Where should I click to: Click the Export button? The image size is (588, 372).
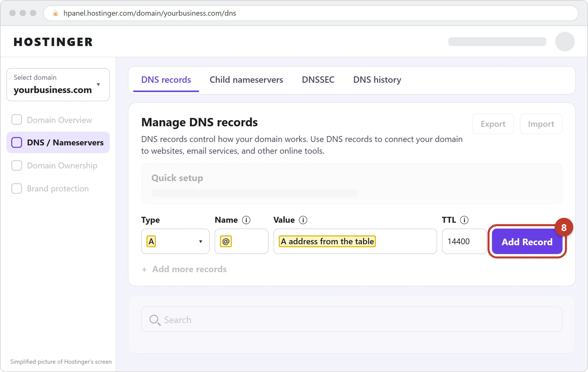[x=493, y=124]
